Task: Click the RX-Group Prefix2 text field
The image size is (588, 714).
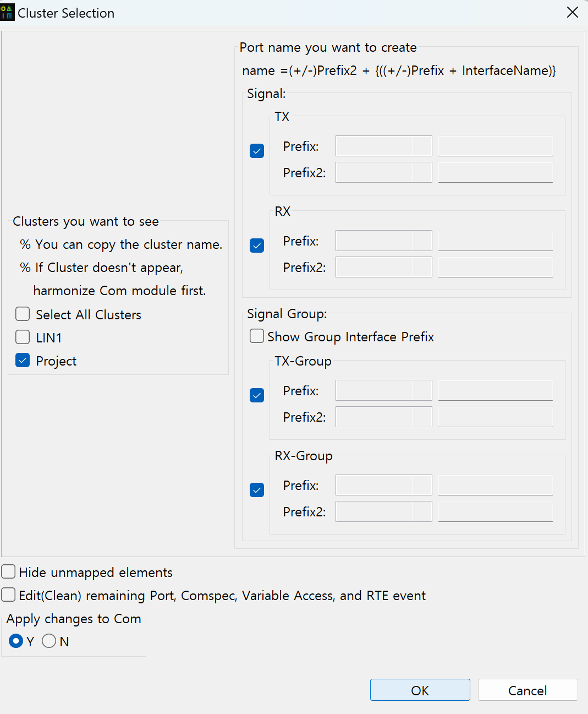Action: click(x=496, y=512)
